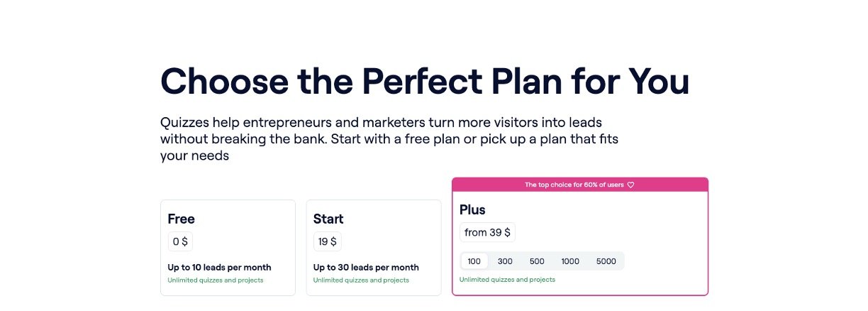Click the Free plan title

(181, 219)
